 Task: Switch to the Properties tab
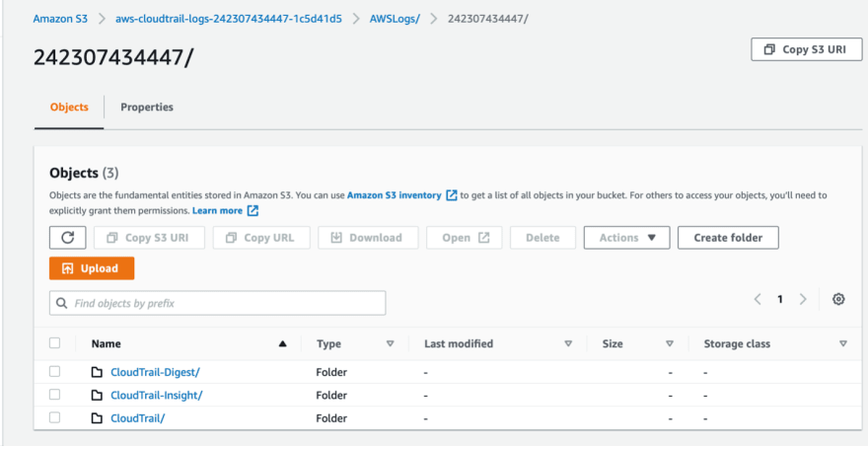(x=147, y=108)
